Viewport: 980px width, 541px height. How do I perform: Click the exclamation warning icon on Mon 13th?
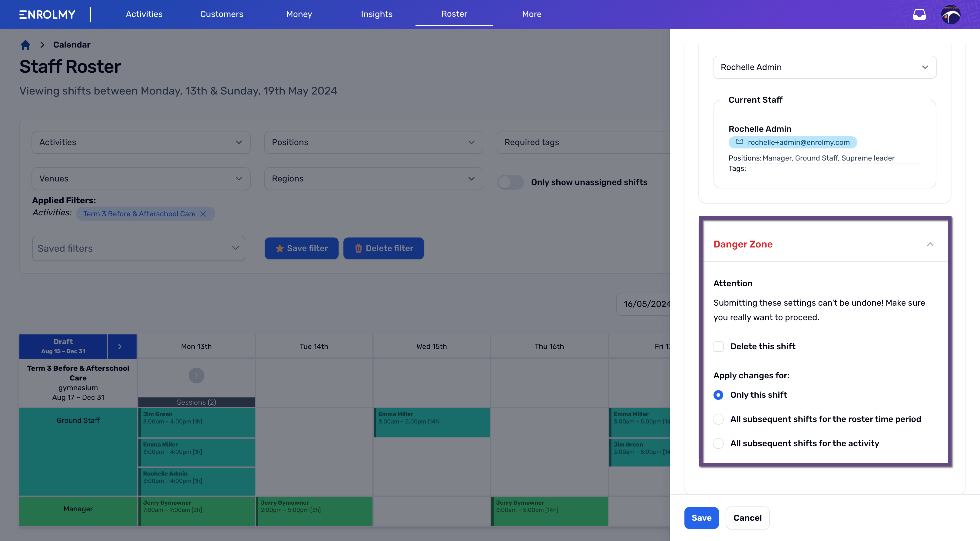coord(196,376)
